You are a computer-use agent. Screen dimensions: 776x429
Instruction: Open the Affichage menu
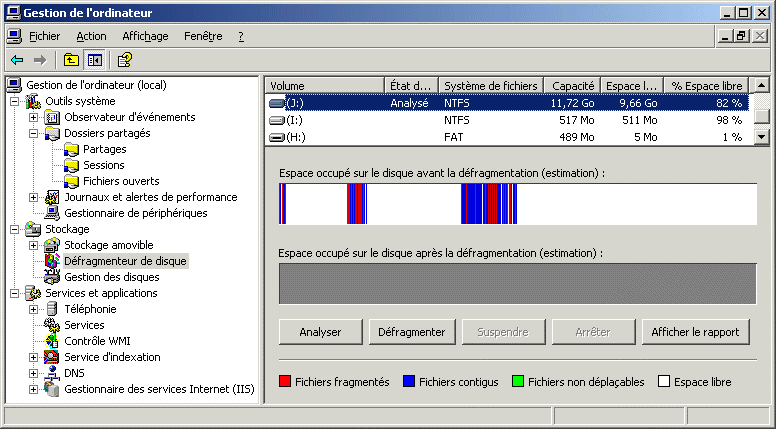tap(145, 36)
